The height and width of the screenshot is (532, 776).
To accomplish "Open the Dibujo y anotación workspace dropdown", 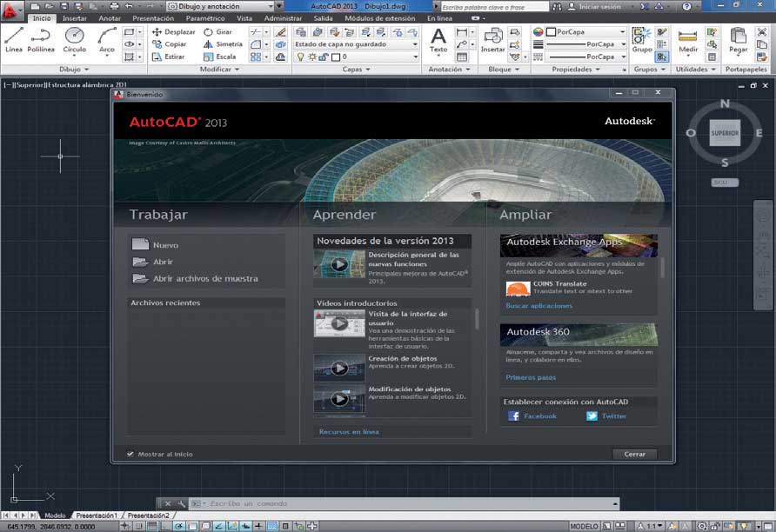I will (x=221, y=6).
